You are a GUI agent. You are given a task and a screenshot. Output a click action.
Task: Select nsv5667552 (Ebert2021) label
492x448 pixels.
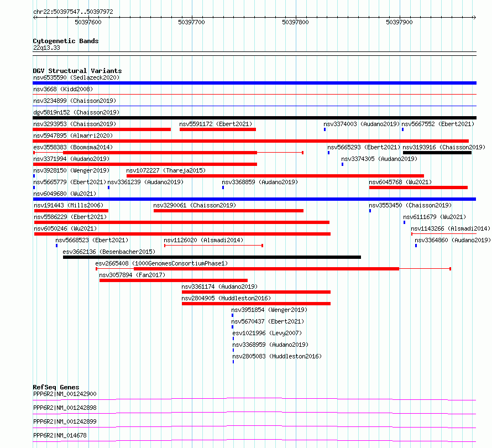click(438, 124)
